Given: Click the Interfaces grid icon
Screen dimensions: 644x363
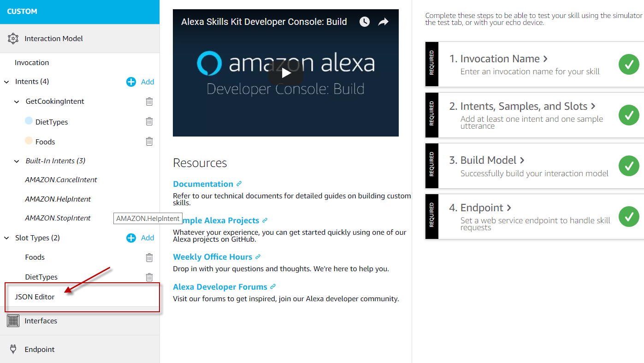Looking at the screenshot, I should 13,321.
